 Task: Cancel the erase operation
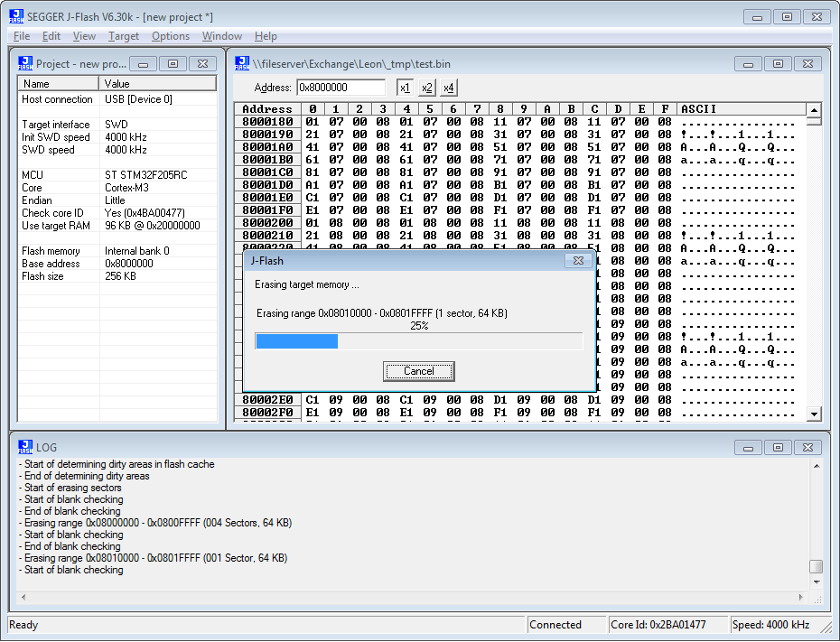[x=418, y=371]
